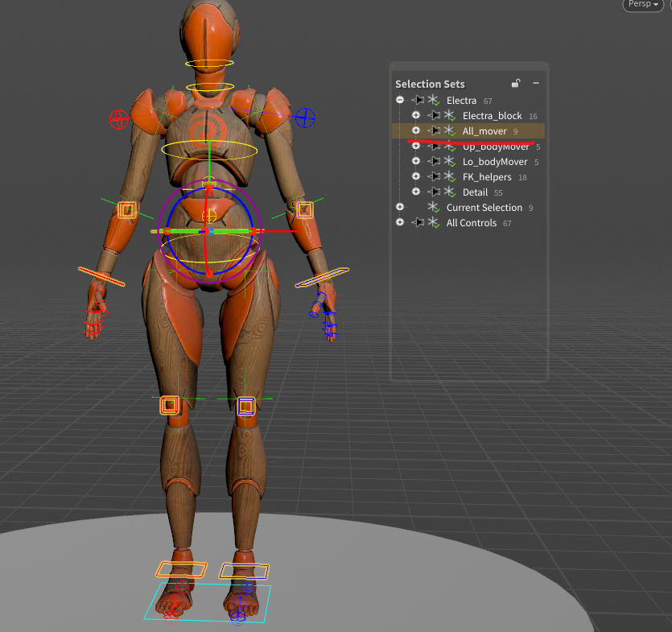Expand the Current Selection set
672x632 pixels.
tap(400, 207)
